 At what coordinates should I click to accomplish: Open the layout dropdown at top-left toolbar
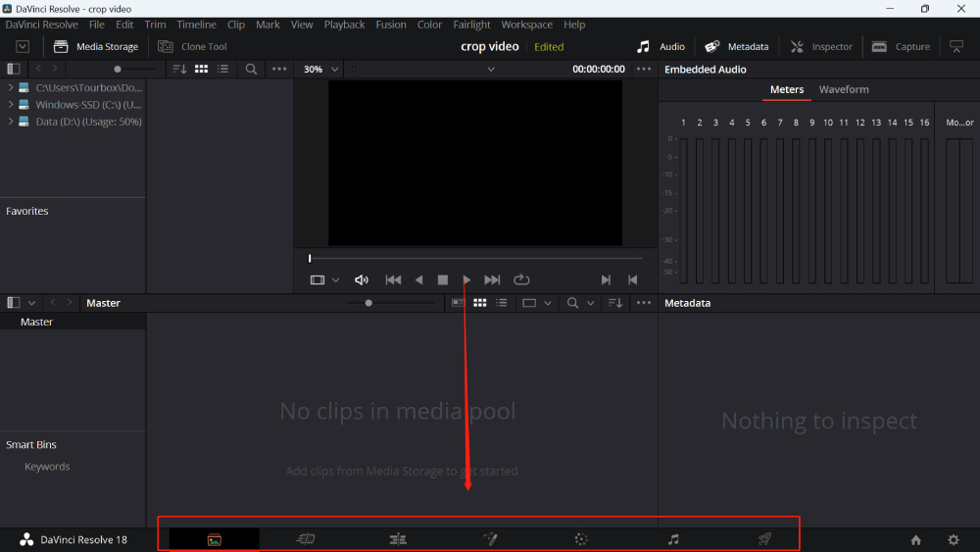coord(23,46)
